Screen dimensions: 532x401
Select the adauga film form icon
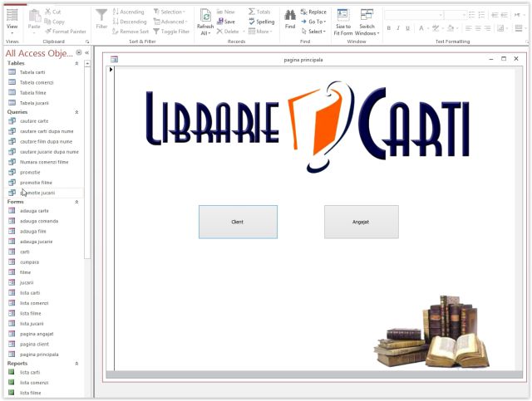[x=12, y=231]
